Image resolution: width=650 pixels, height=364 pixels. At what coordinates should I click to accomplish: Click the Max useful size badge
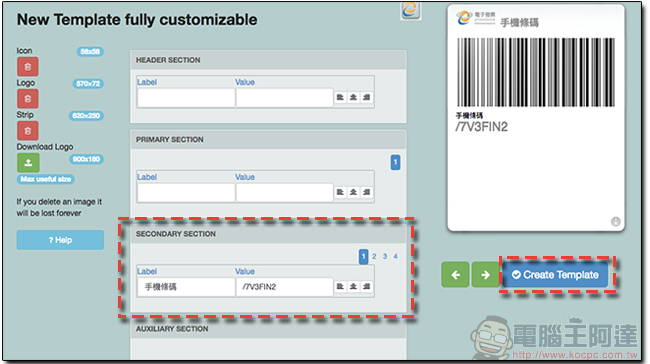pyautogui.click(x=46, y=179)
